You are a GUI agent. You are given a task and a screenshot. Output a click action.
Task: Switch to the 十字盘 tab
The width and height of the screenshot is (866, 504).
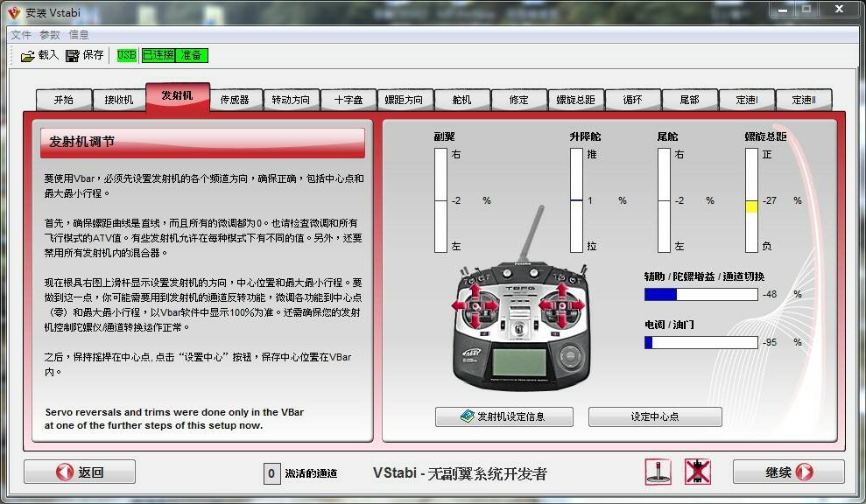349,100
